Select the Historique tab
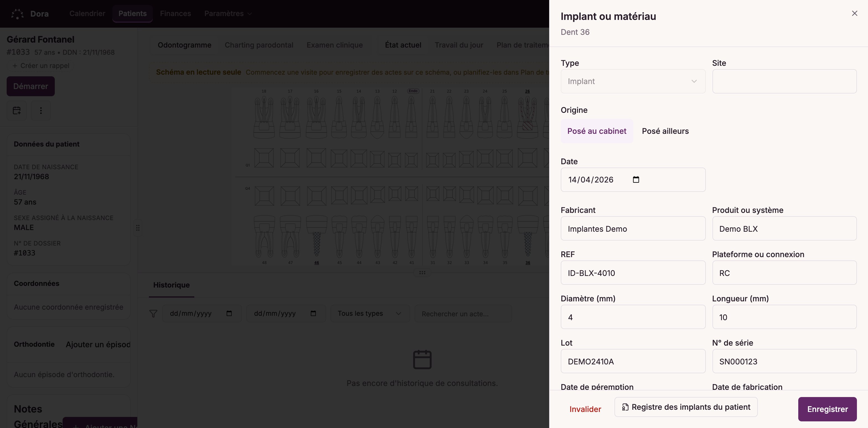Image resolution: width=868 pixels, height=428 pixels. (x=171, y=285)
